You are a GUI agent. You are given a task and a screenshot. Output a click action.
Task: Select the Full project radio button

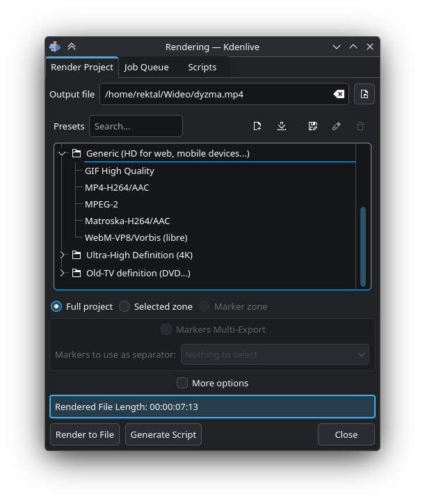tap(56, 306)
